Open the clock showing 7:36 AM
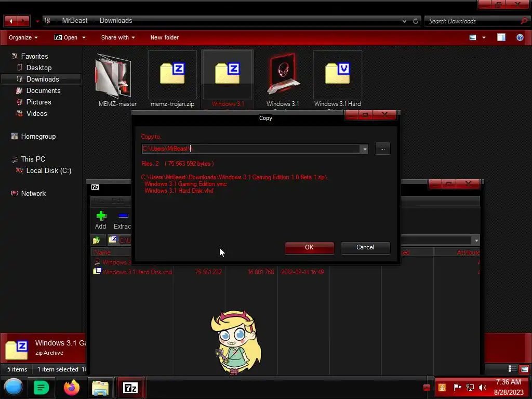This screenshot has height=399, width=532. click(508, 387)
